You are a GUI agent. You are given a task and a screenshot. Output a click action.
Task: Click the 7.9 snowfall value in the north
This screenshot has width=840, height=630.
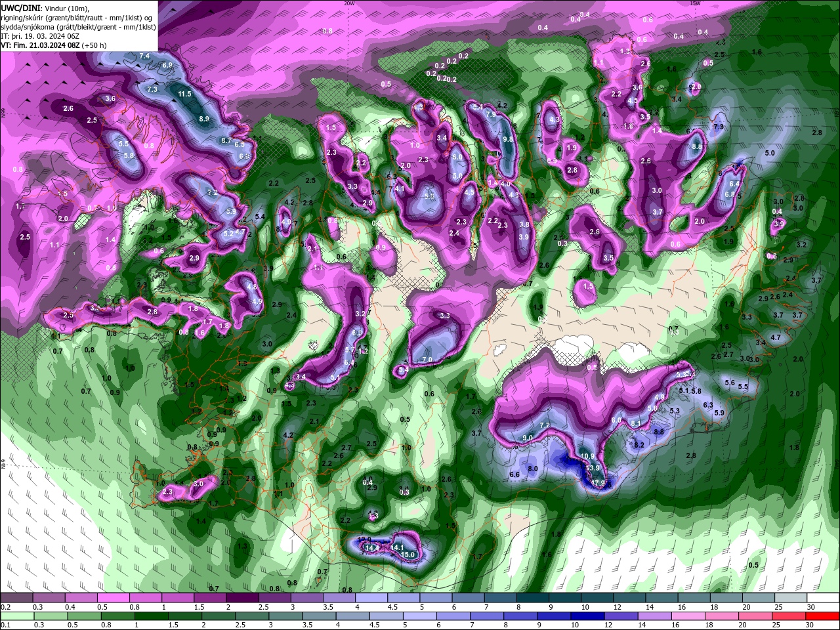click(490, 114)
